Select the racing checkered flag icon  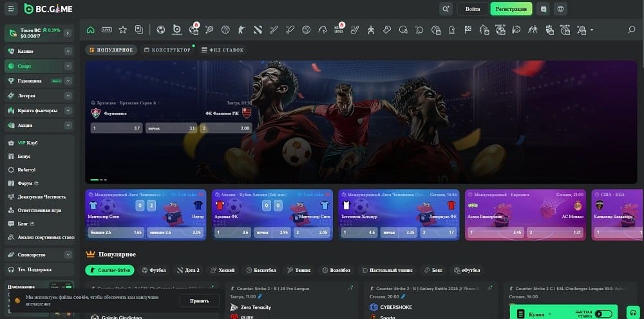(468, 30)
